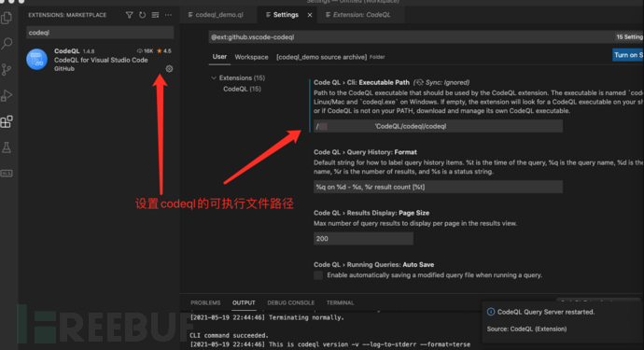Open the CodeQL extension manage gear
Image resolution: width=644 pixels, height=350 pixels.
click(x=169, y=69)
